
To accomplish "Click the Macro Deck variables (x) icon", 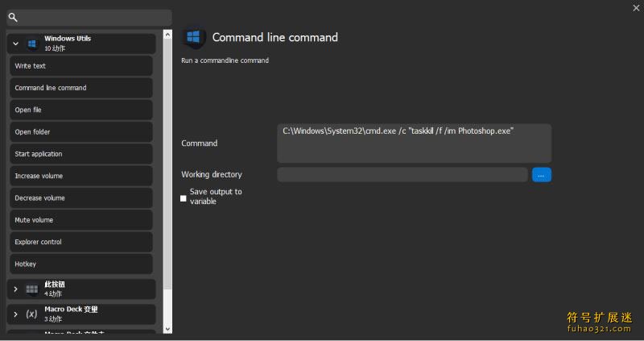I will (x=31, y=314).
